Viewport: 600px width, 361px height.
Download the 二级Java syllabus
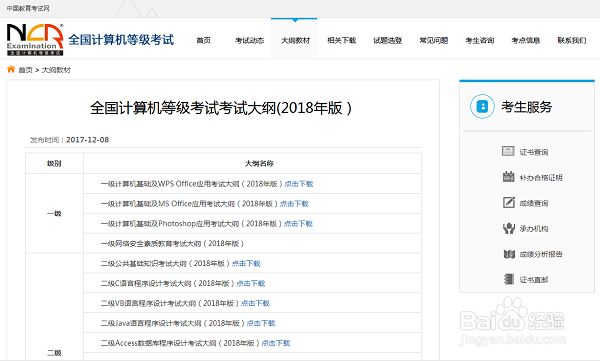261,323
